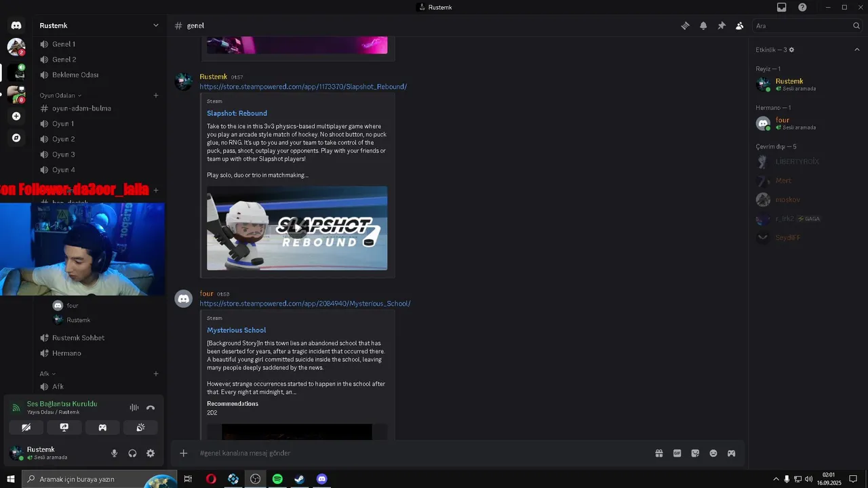Start an activity game controller button

pyautogui.click(x=102, y=428)
